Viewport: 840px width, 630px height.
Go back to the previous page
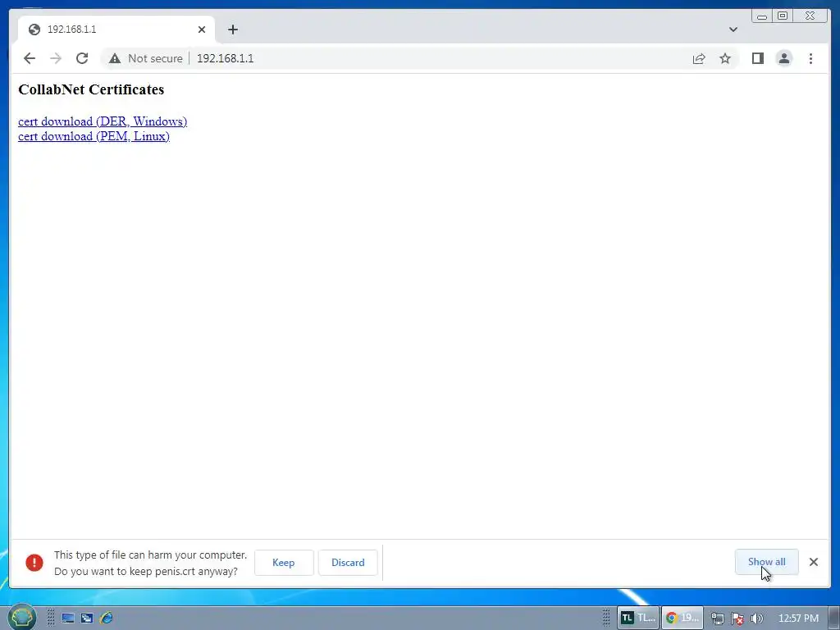click(30, 58)
